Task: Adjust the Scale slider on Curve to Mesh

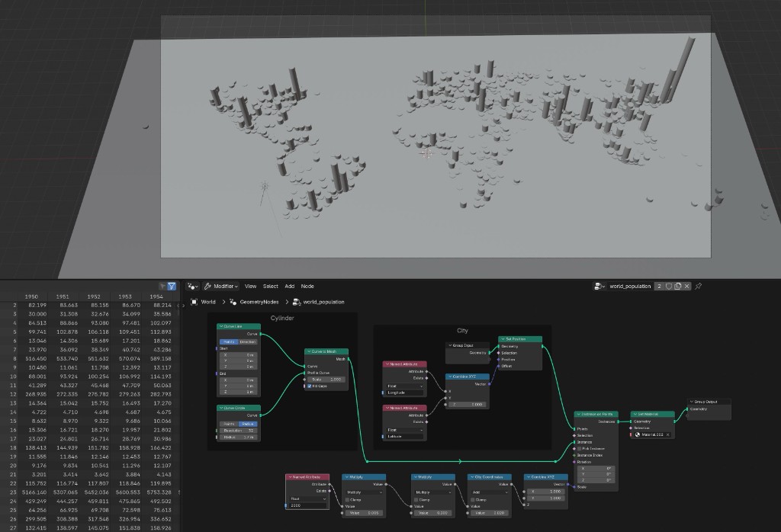Action: 326,379
